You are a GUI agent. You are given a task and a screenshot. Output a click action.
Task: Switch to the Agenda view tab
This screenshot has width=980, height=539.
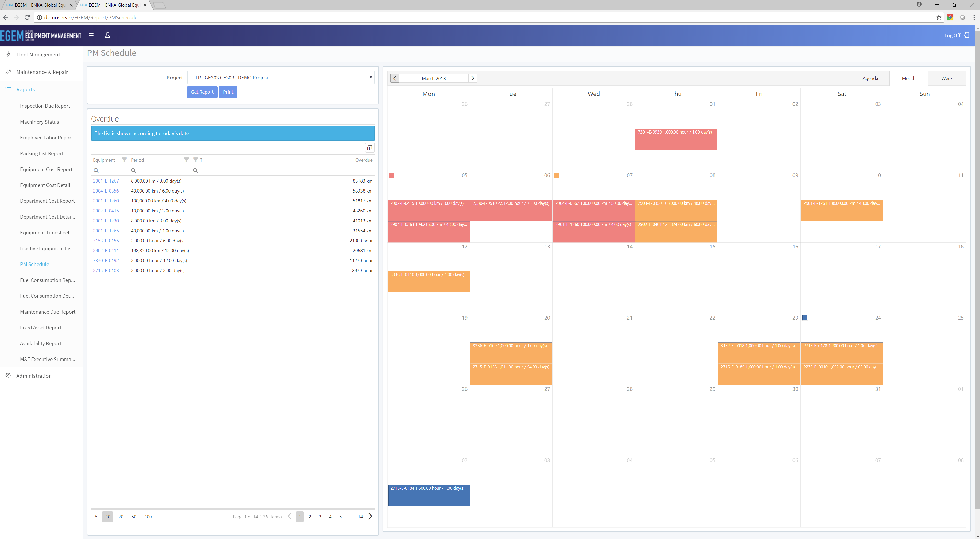tap(870, 78)
